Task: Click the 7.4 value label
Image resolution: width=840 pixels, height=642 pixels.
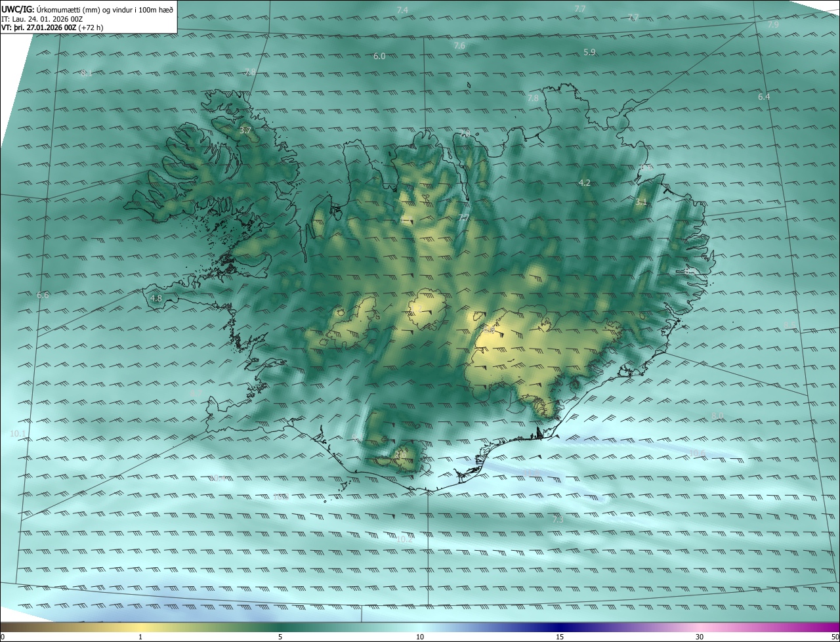Action: point(402,10)
